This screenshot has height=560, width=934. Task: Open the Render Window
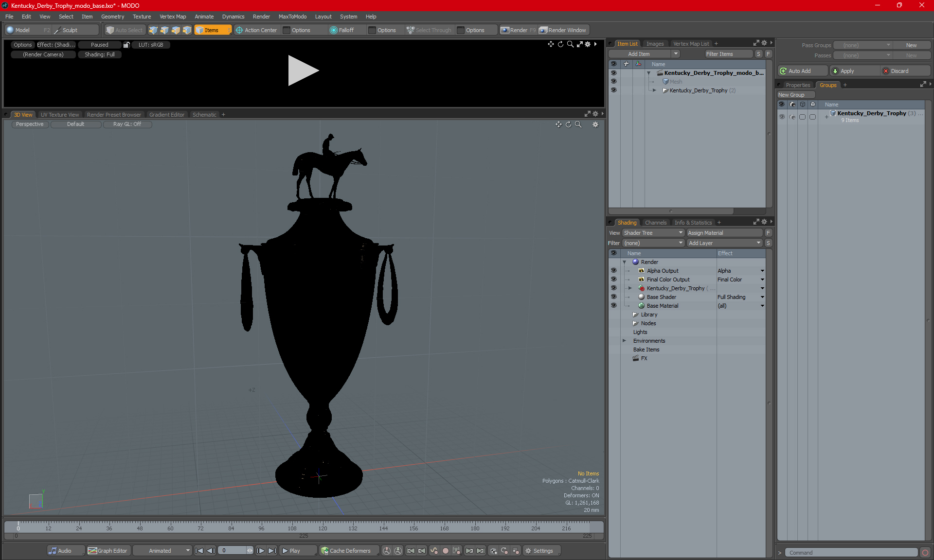tap(563, 30)
